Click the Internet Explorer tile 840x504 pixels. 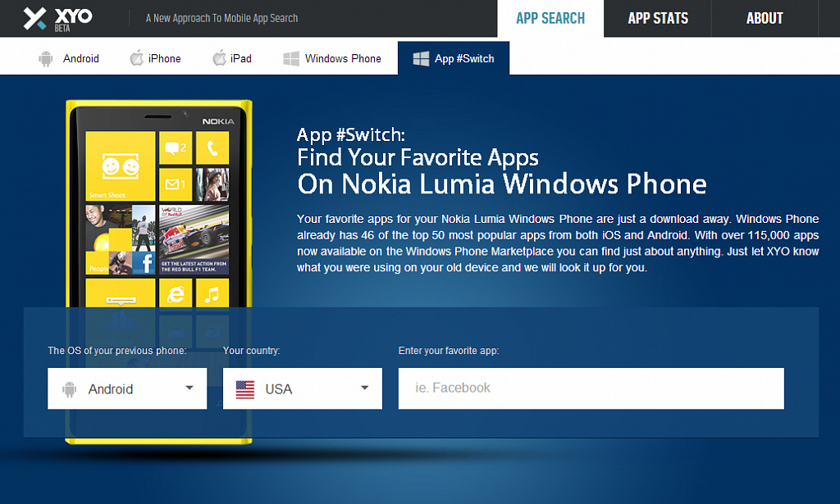tap(176, 293)
